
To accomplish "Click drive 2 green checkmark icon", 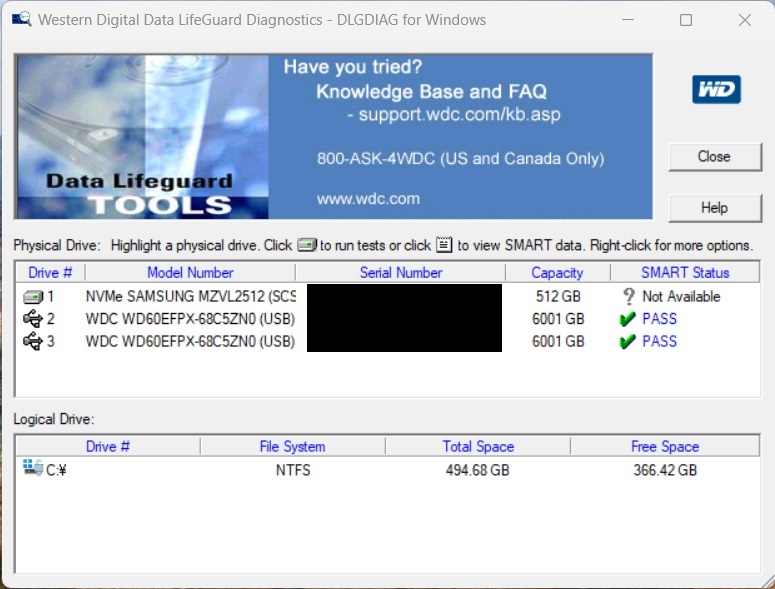I will click(627, 319).
